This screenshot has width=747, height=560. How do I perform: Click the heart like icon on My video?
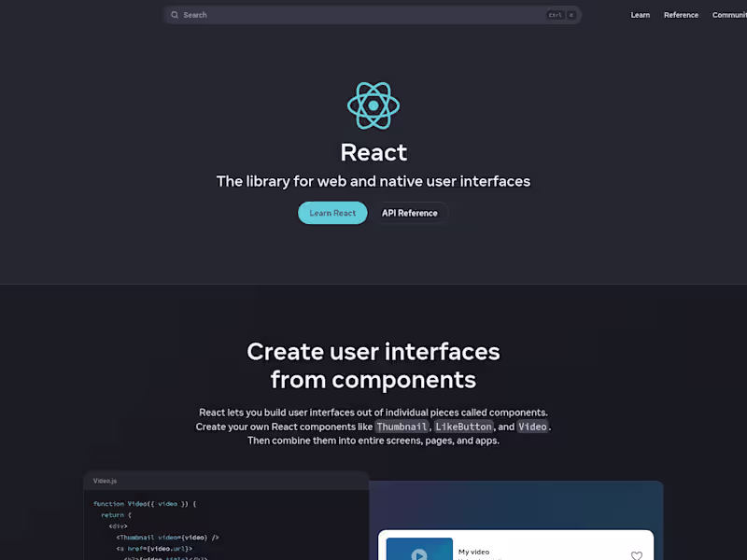(637, 555)
